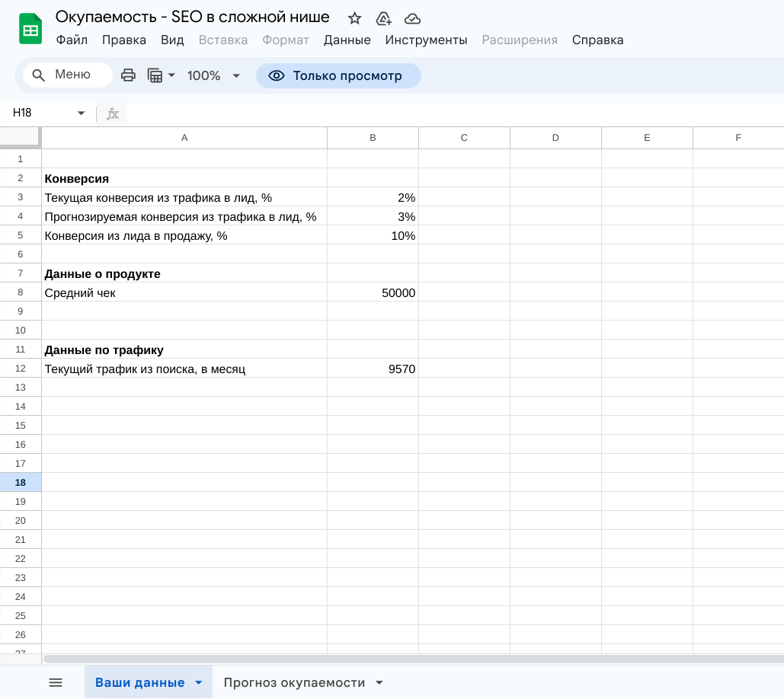Screen dimensions: 784x699
Task: Select row 18 header
Action: pos(21,483)
